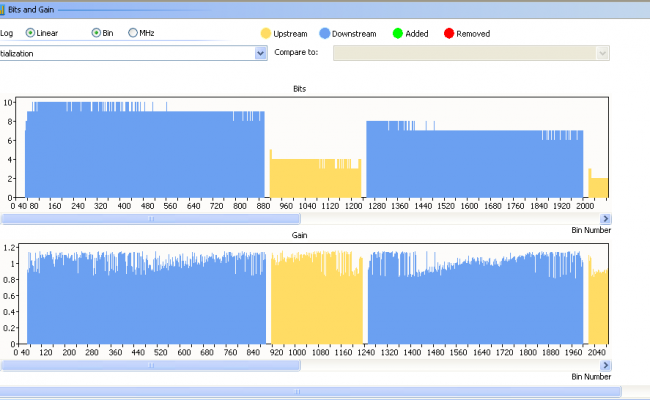Click the yellow Upstream legend swatch
Viewport: 650px width, 400px height.
click(x=266, y=34)
